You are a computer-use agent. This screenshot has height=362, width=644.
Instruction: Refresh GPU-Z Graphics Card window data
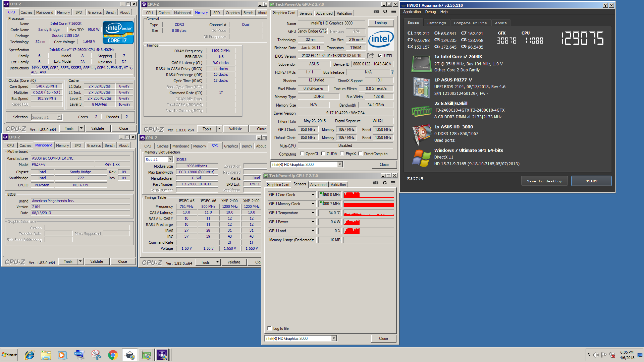385,11
